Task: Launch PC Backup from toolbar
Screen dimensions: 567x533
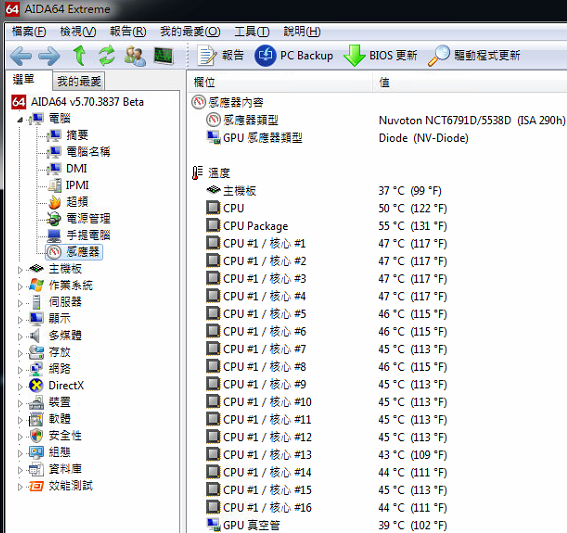Action: [294, 56]
